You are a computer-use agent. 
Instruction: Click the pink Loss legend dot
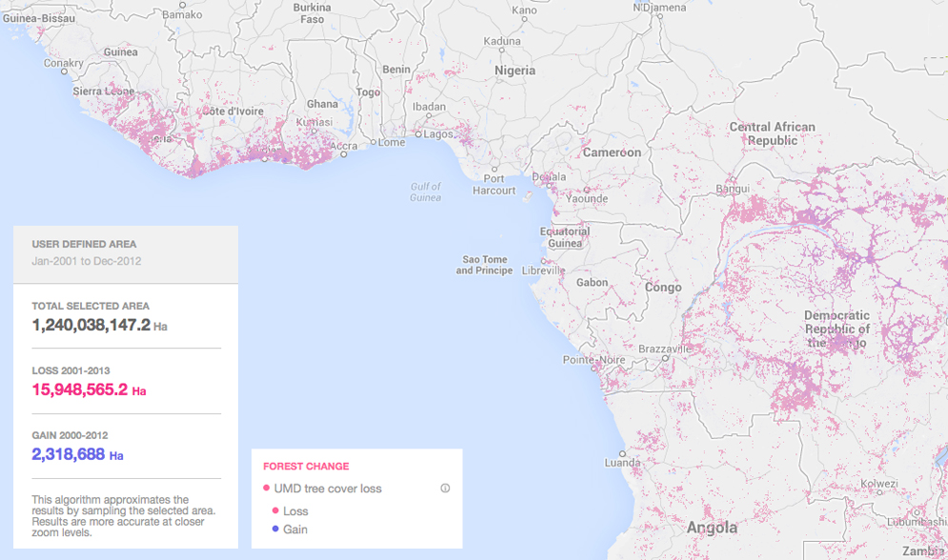click(x=275, y=511)
